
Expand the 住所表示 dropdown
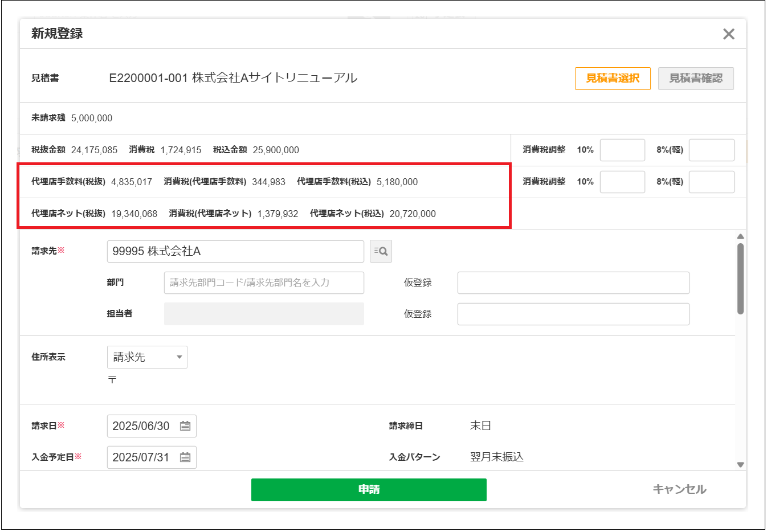pos(147,357)
